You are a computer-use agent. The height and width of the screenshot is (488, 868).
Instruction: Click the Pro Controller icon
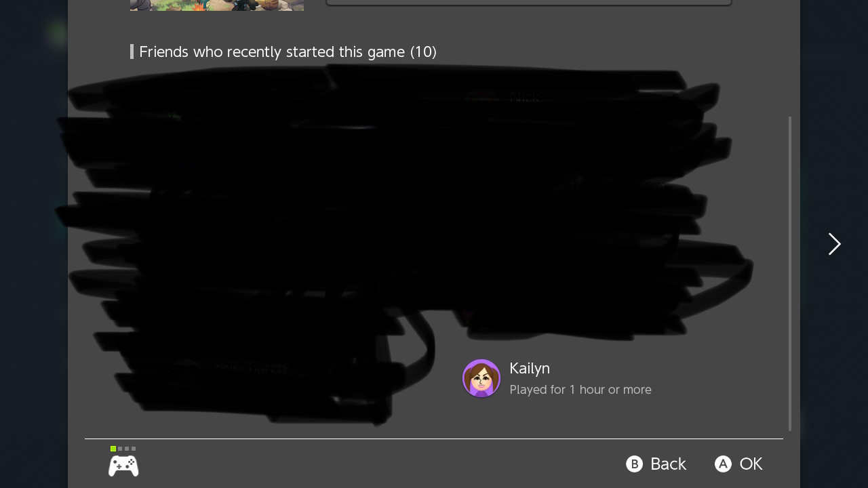tap(123, 466)
